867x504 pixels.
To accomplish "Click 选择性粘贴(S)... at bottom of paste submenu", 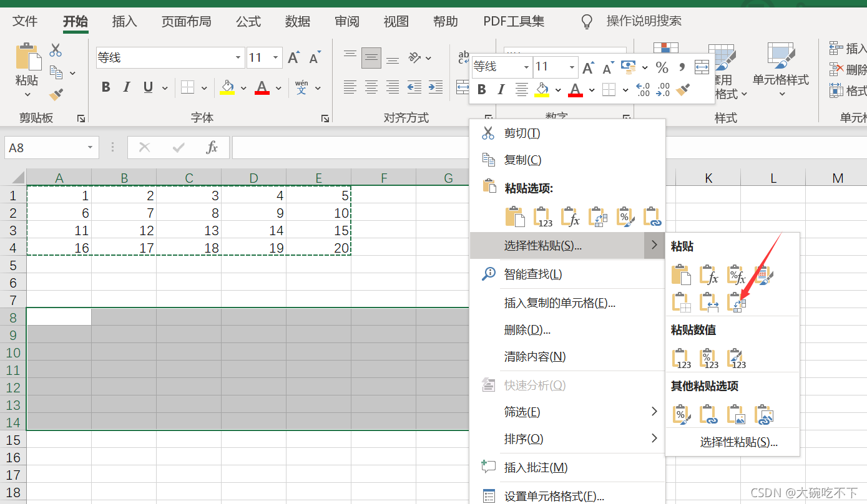I will pos(732,442).
